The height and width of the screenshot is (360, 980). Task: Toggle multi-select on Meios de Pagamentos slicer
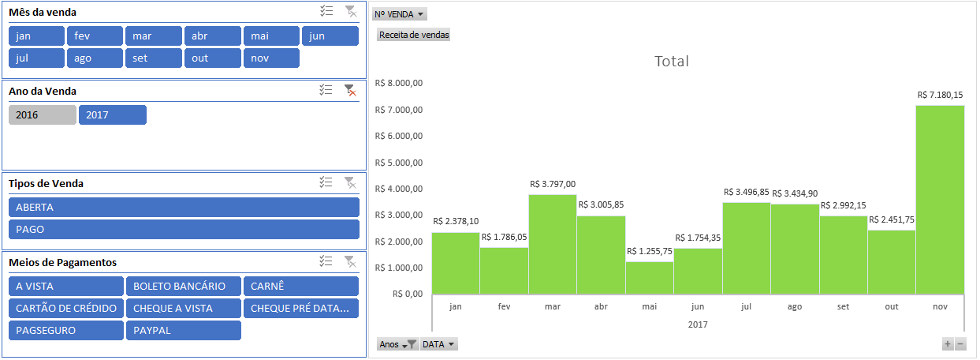point(326,261)
